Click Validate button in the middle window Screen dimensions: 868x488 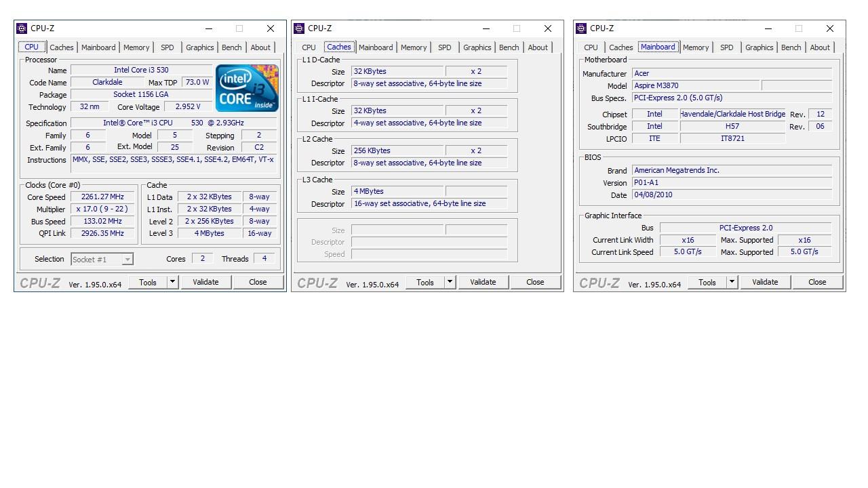coord(483,282)
